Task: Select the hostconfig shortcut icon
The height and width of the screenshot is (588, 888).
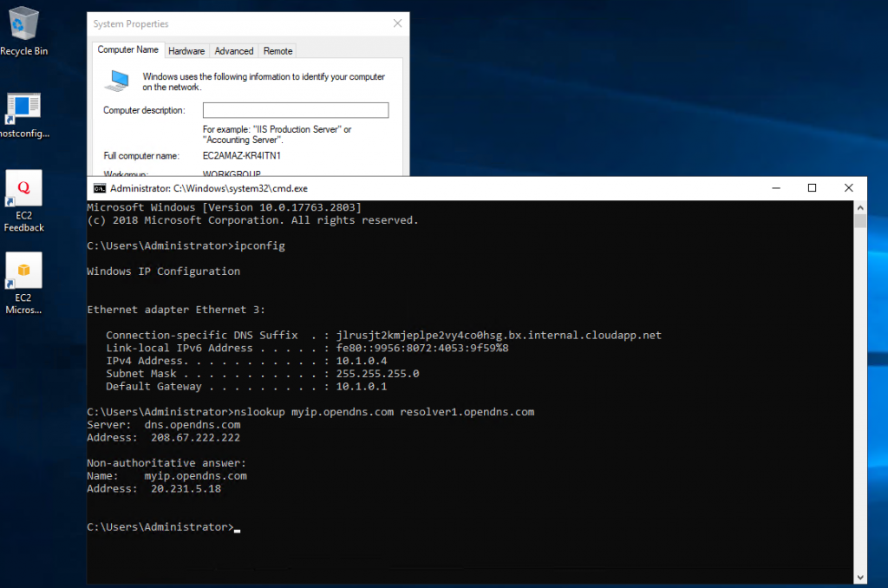Action: pyautogui.click(x=23, y=108)
